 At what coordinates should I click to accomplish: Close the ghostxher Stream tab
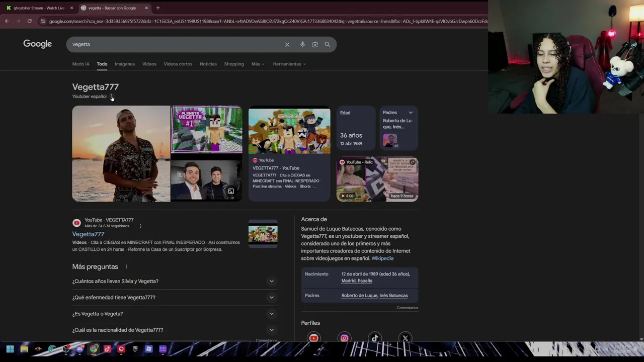pyautogui.click(x=71, y=8)
